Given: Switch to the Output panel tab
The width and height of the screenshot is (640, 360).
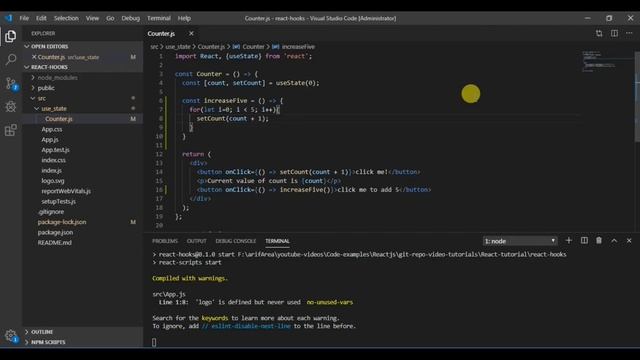Looking at the screenshot, I should click(x=196, y=241).
